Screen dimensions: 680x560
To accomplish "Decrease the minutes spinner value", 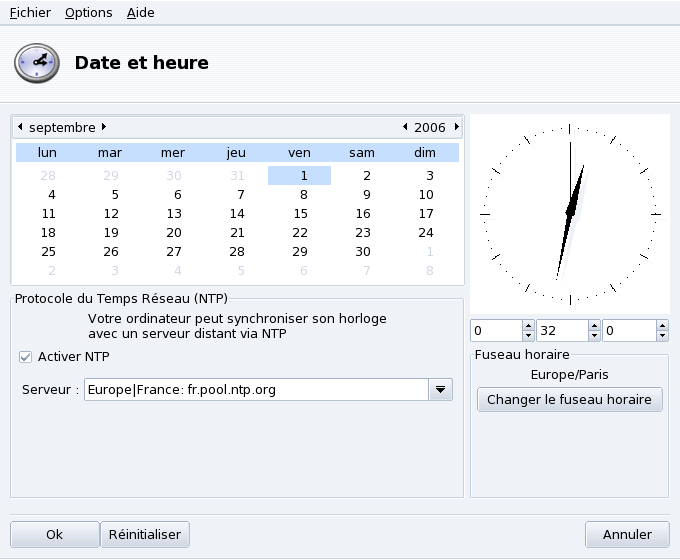I will pyautogui.click(x=594, y=336).
